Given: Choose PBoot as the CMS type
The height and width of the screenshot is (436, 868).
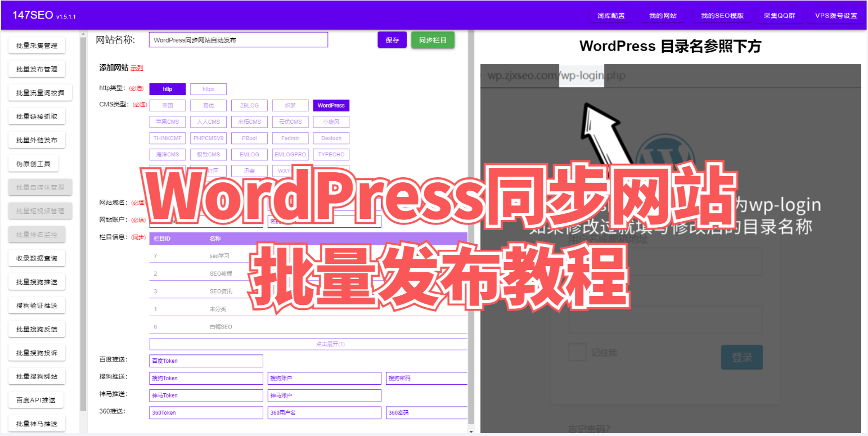Looking at the screenshot, I should [x=249, y=138].
